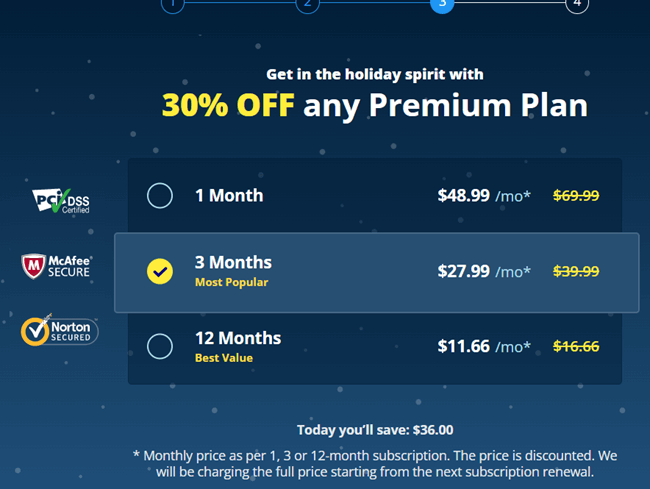Click the crossed-out $69.99 price

[x=576, y=196]
